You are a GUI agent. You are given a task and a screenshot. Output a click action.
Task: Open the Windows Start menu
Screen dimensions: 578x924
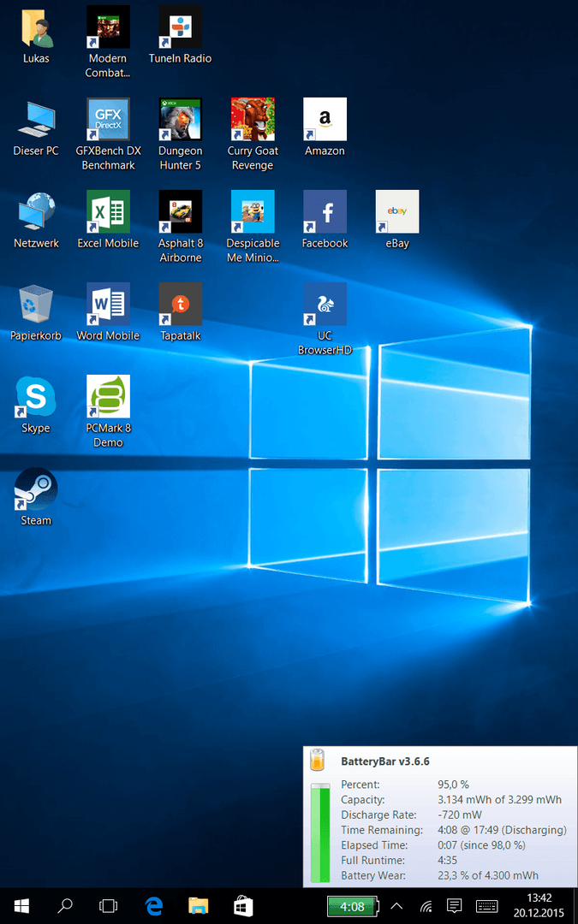(21, 906)
